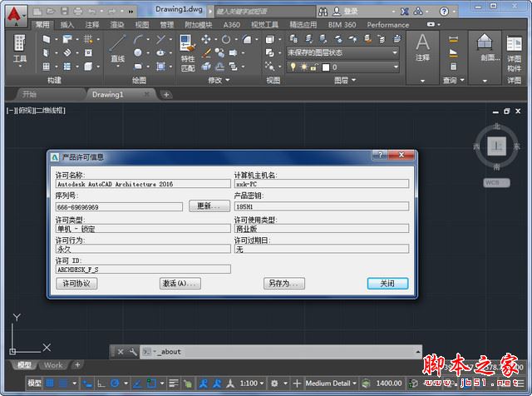The height and width of the screenshot is (396, 532).
Task: Click the Autodesk Exchange X icon
Action: (404, 12)
